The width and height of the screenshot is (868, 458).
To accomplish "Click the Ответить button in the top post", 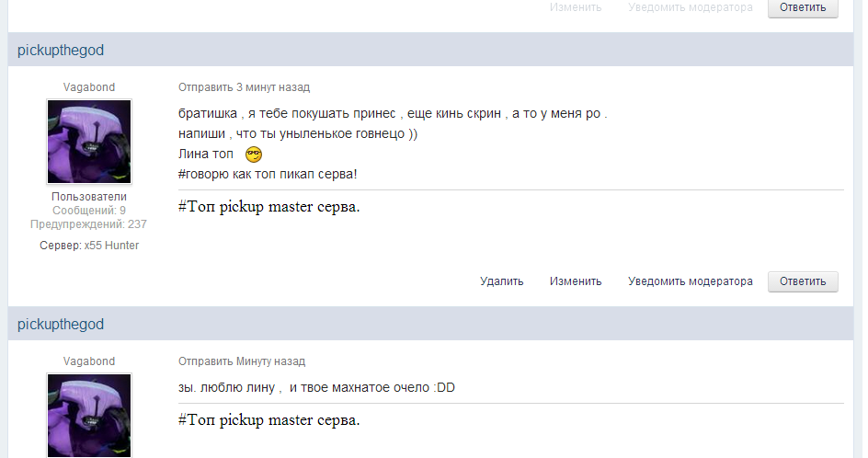I will pyautogui.click(x=803, y=7).
